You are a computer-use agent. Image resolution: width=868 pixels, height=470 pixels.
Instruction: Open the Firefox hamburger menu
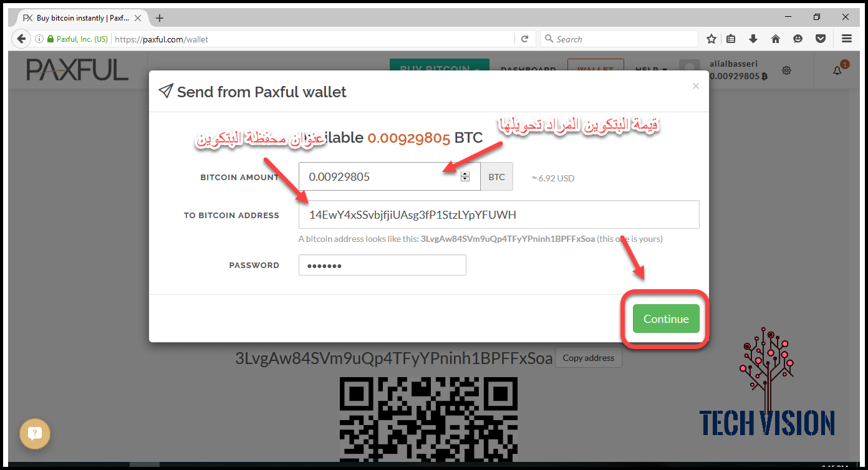[x=847, y=39]
